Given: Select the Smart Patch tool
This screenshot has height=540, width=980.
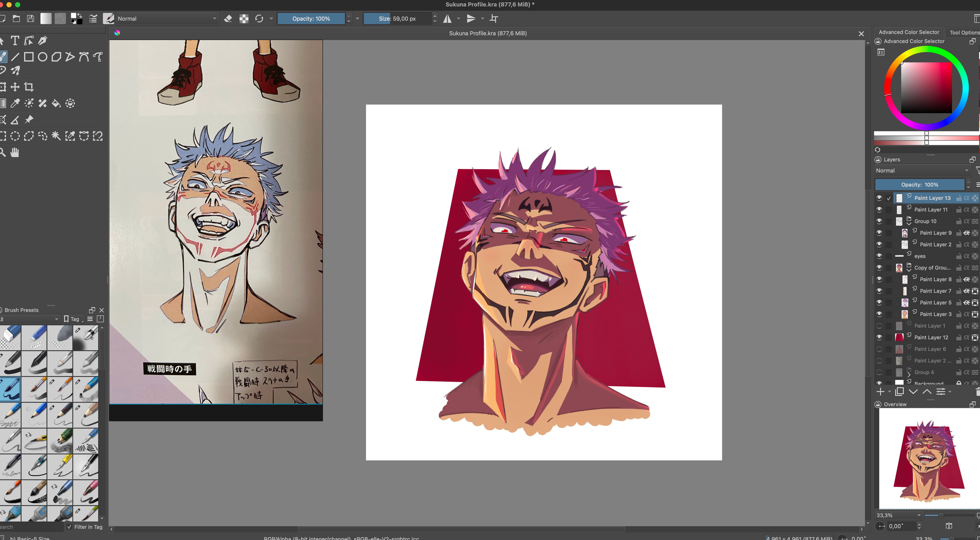Looking at the screenshot, I should (x=43, y=103).
